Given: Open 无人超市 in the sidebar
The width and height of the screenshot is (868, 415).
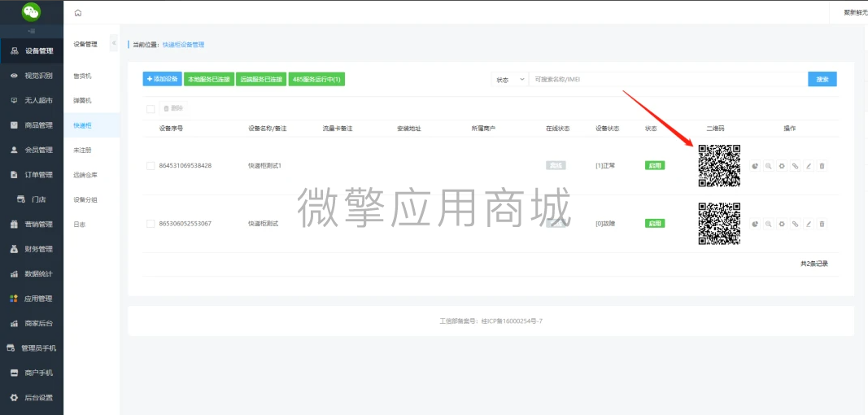Looking at the screenshot, I should (32, 101).
